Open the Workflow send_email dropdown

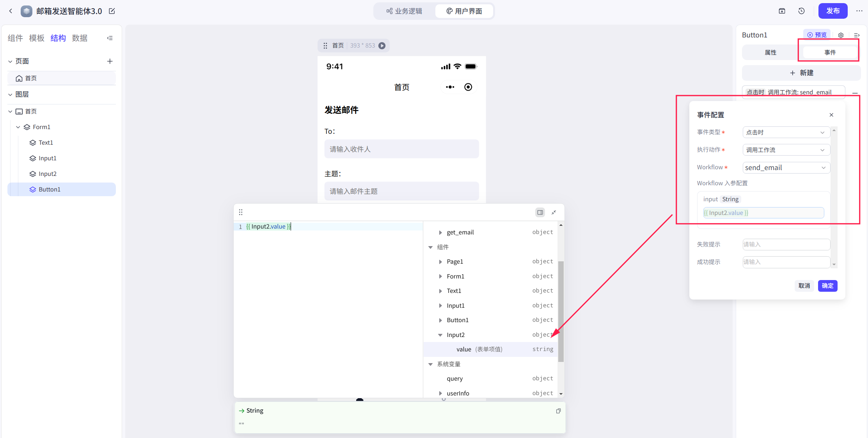pyautogui.click(x=786, y=168)
